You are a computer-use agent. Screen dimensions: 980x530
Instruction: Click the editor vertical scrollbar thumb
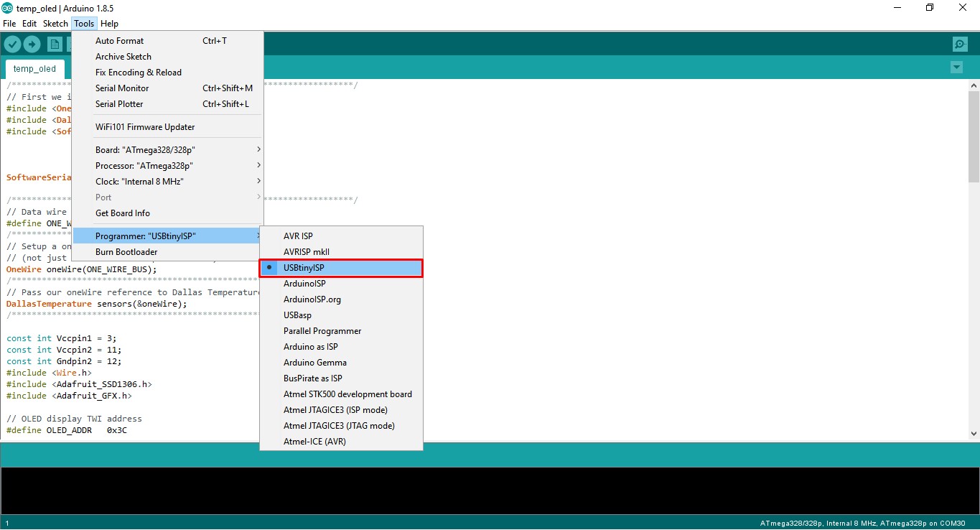[974, 136]
